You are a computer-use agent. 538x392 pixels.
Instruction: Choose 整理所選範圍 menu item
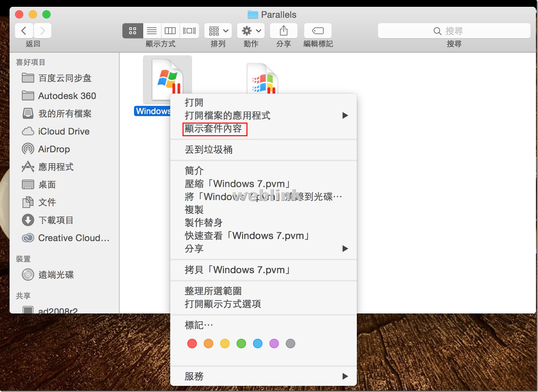[264, 291]
